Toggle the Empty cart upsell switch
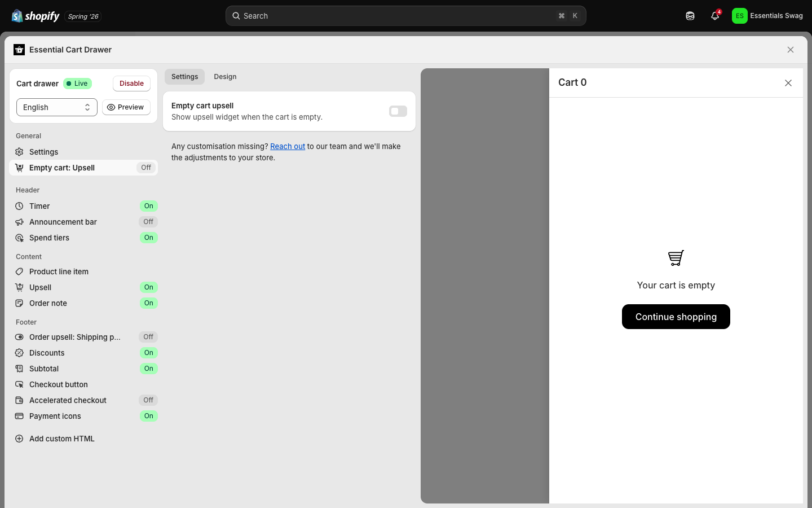Screen dimensions: 812x508 click(x=398, y=111)
